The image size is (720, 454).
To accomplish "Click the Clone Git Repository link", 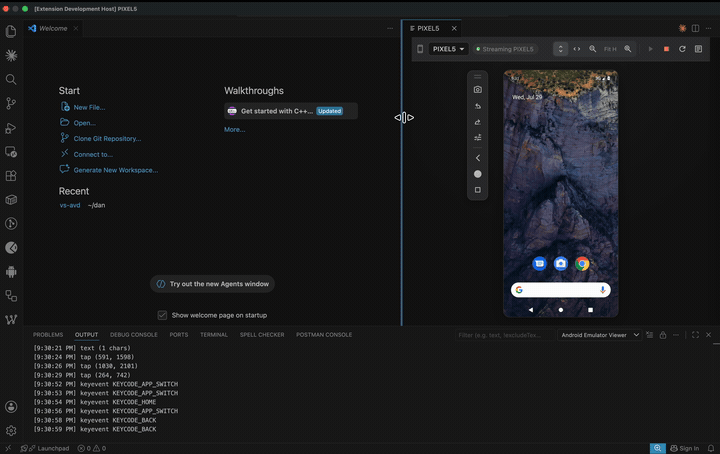I will coord(107,138).
